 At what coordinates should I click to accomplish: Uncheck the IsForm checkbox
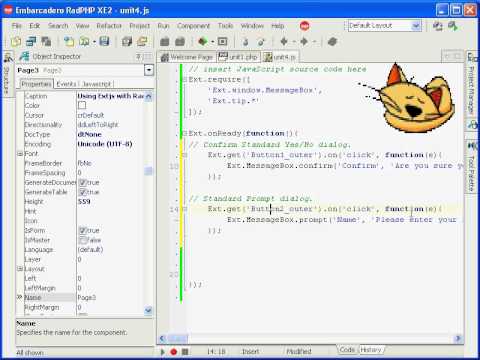click(x=82, y=230)
